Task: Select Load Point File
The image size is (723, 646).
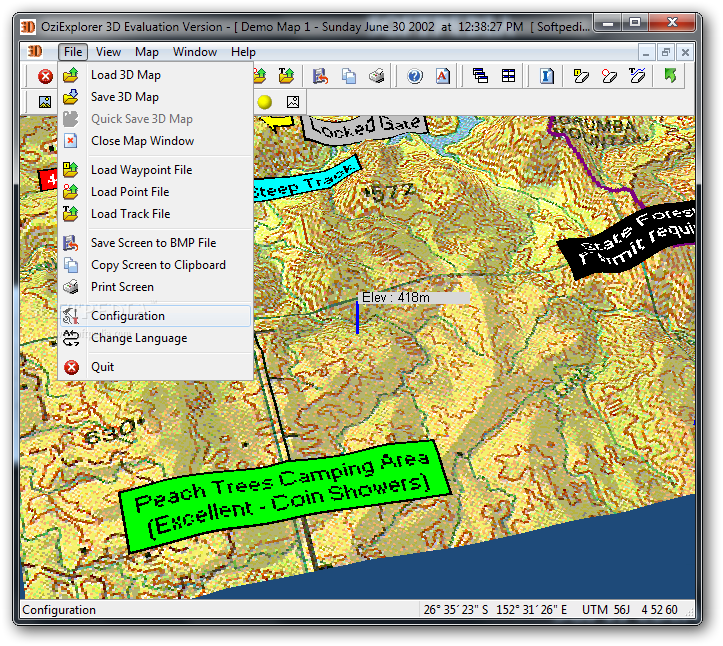Action: (156, 192)
